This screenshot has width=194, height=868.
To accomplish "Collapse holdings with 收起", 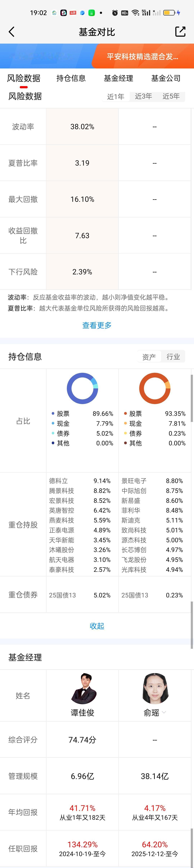I will tap(97, 626).
